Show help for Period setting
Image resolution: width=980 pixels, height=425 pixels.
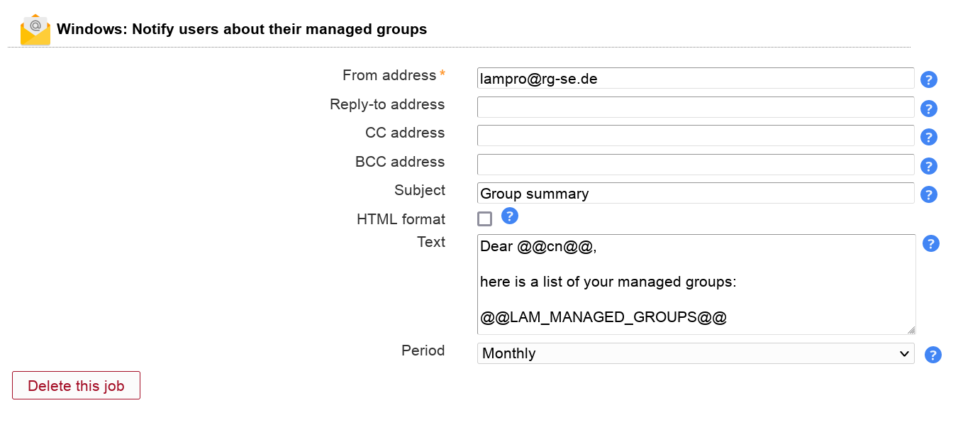point(932,355)
